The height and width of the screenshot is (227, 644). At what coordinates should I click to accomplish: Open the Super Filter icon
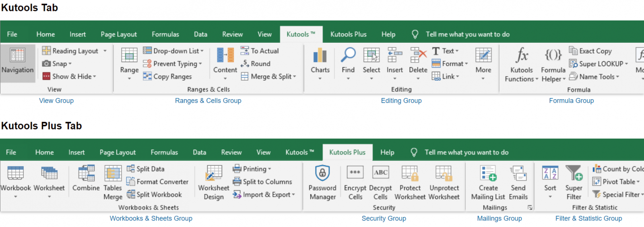(x=574, y=173)
